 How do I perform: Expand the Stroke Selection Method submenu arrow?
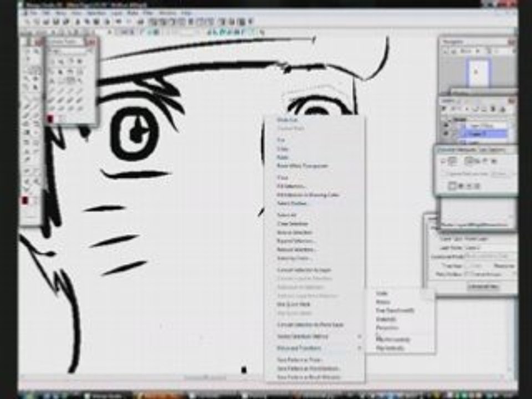359,336
